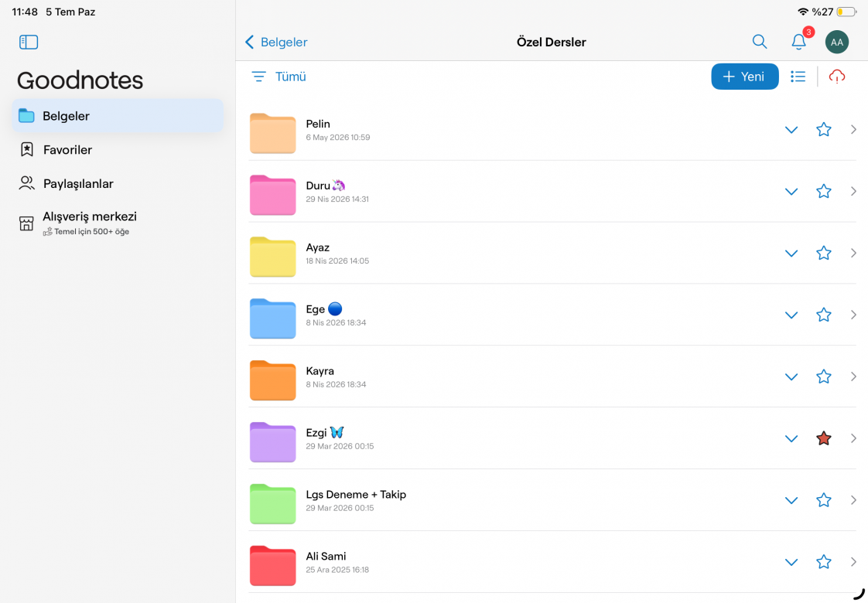This screenshot has width=868, height=603.
Task: Expand options dropdown for Ezgi
Action: pyautogui.click(x=791, y=438)
